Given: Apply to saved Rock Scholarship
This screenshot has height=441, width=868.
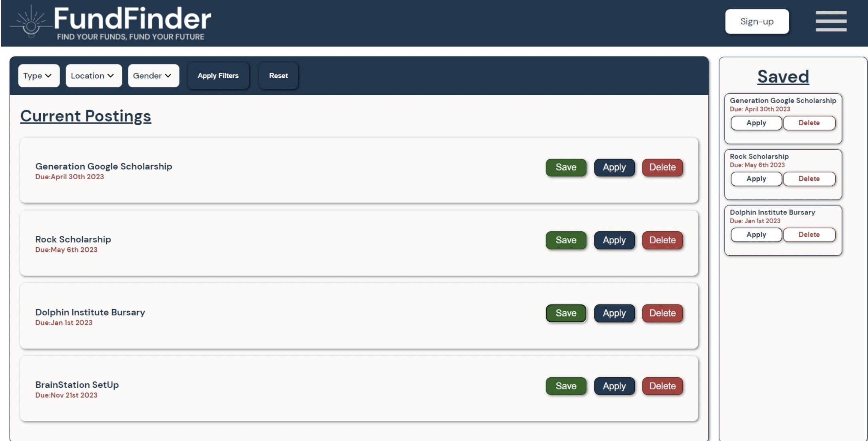Looking at the screenshot, I should coord(756,179).
